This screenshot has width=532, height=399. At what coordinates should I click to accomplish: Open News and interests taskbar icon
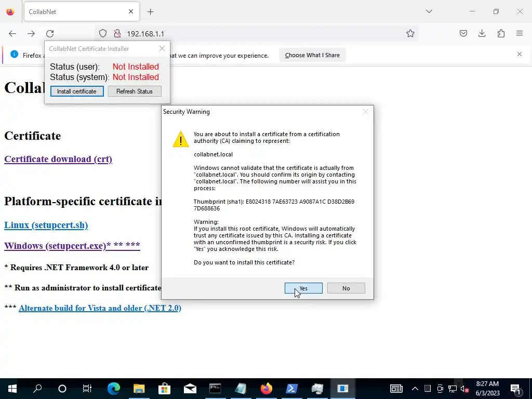pyautogui.click(x=396, y=389)
